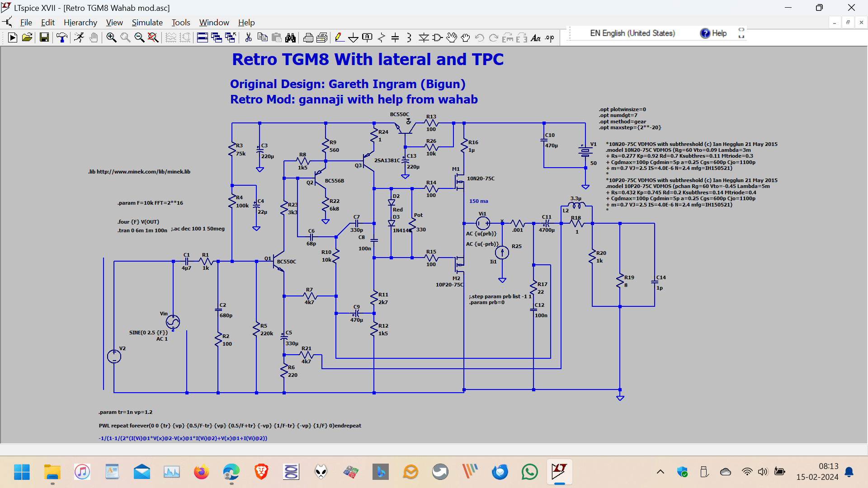The height and width of the screenshot is (488, 868).
Task: Select the Capacitor placement tool
Action: (x=395, y=38)
